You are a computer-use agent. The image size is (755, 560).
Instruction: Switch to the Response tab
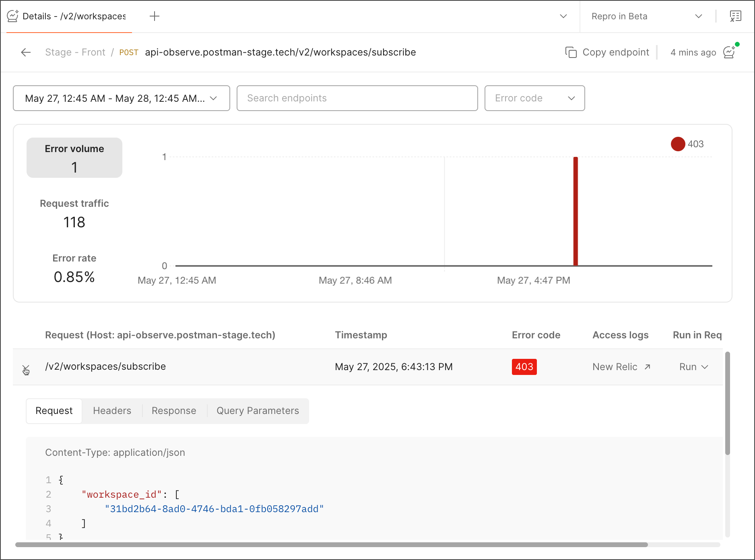pos(174,411)
